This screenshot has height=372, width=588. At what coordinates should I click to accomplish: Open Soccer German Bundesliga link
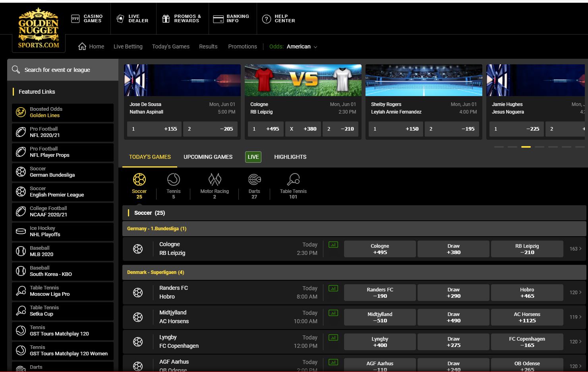pyautogui.click(x=63, y=172)
